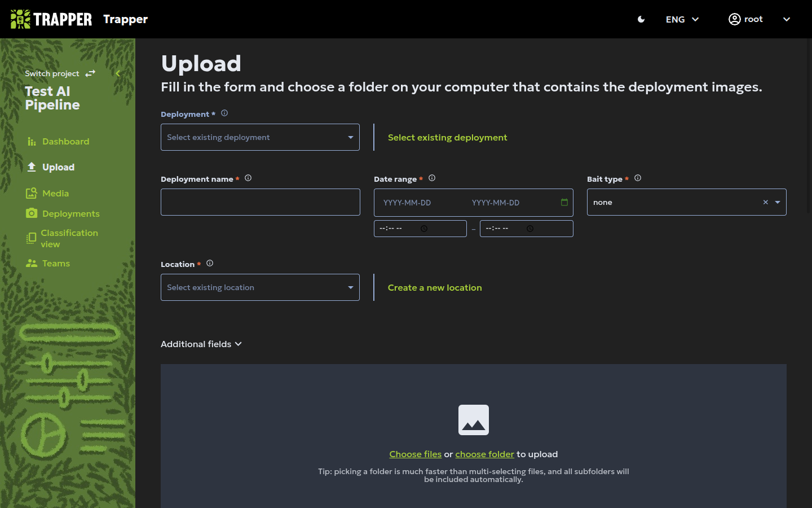
Task: Open the ENG language dropdown
Action: pos(682,19)
